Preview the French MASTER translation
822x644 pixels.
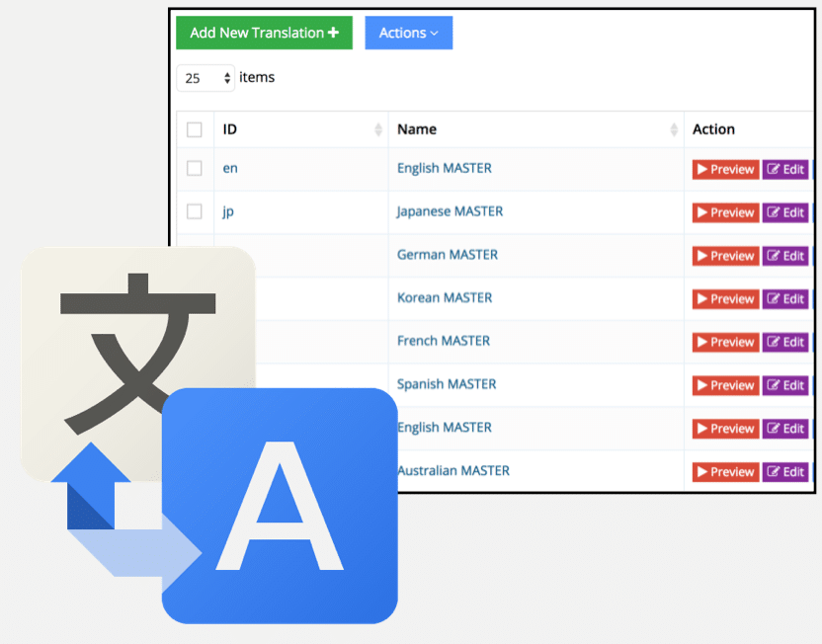725,342
